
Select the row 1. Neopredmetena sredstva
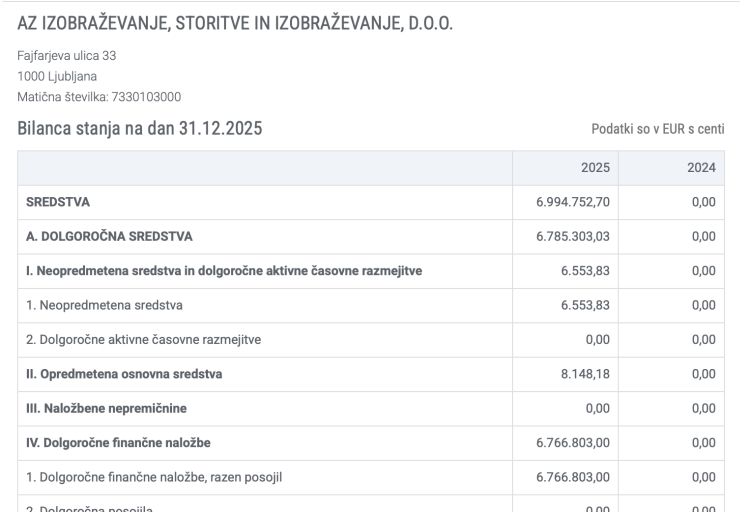click(371, 305)
